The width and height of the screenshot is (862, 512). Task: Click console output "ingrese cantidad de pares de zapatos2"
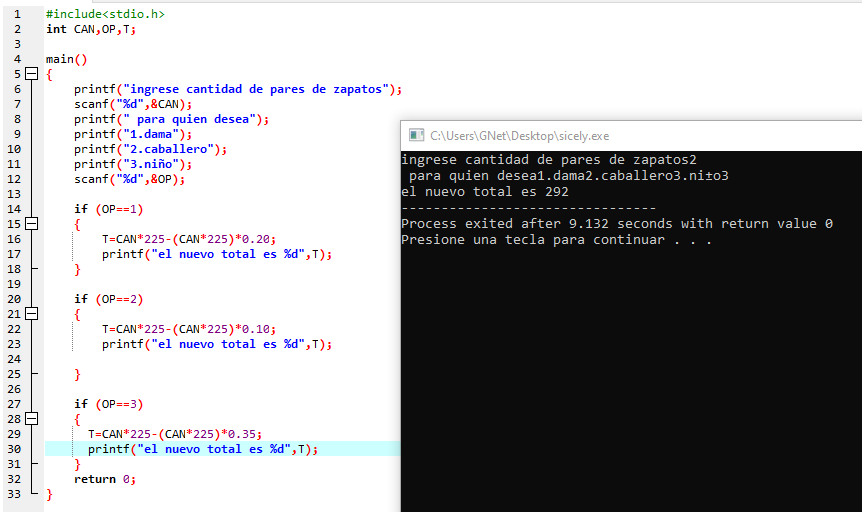click(x=549, y=160)
